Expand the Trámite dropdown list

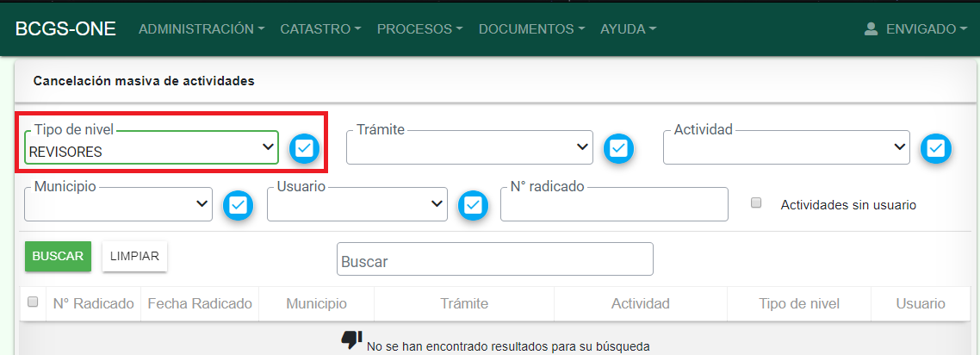469,149
